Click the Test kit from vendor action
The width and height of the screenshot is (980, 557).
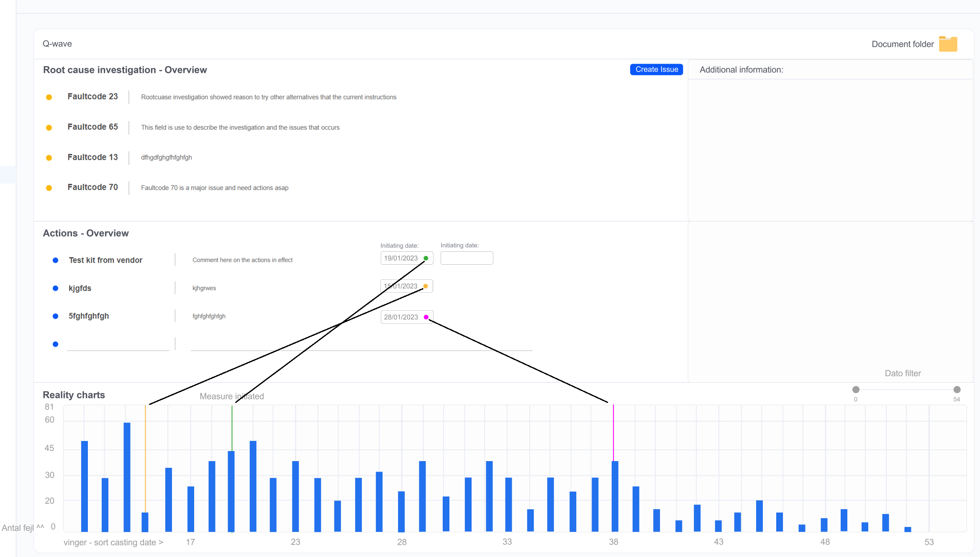(105, 260)
